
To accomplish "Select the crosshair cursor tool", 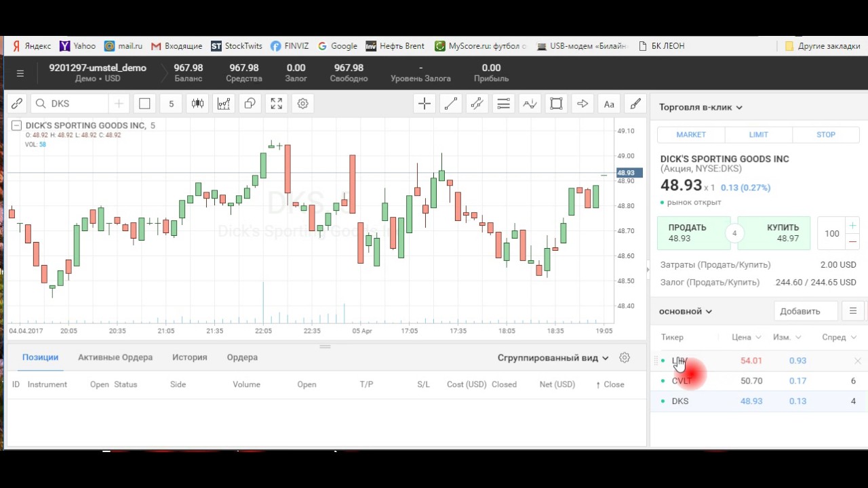I will (x=425, y=104).
